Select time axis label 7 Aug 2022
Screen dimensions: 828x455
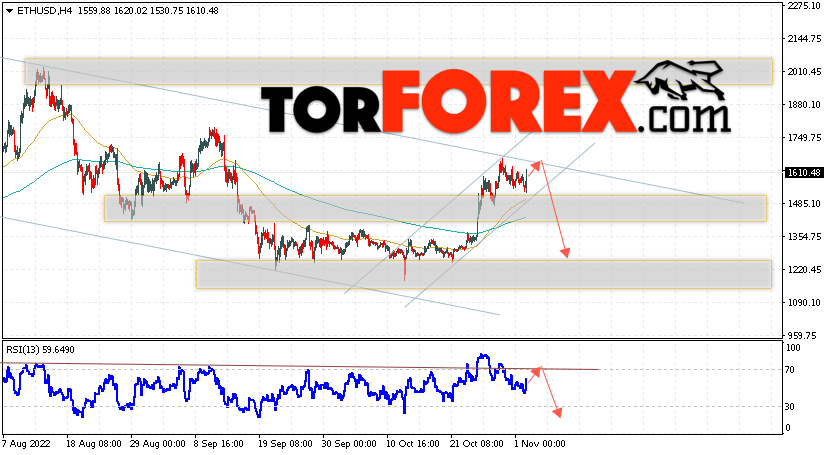point(26,444)
